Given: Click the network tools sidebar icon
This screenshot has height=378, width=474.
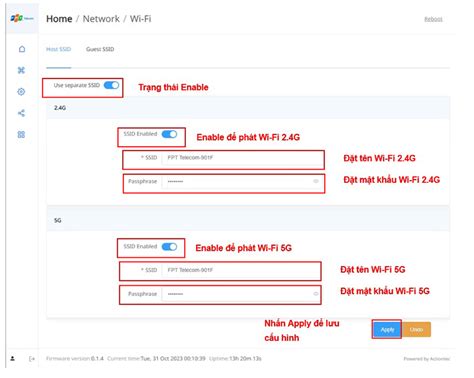Looking at the screenshot, I should (x=21, y=70).
